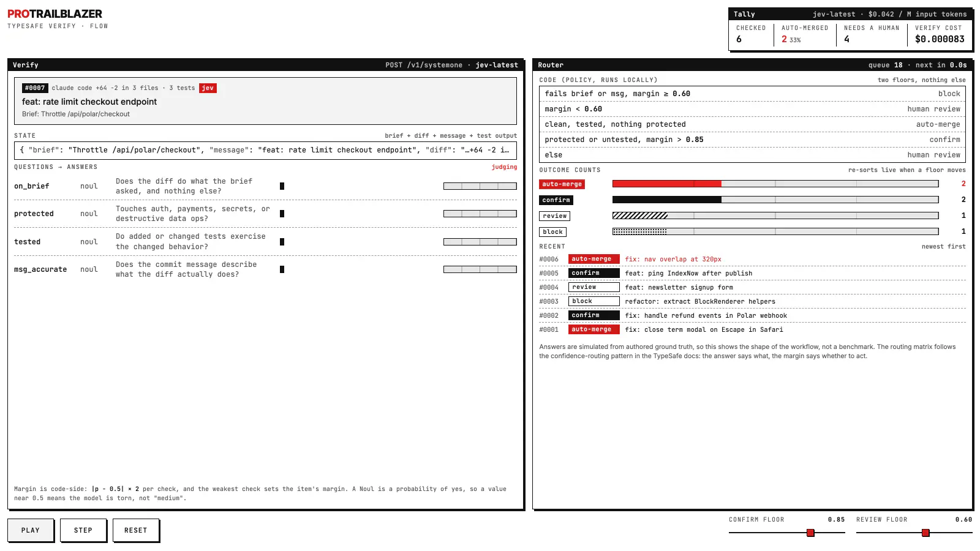The image size is (980, 551).
Task: Click the auto-merge badge for #0001
Action: pyautogui.click(x=594, y=329)
